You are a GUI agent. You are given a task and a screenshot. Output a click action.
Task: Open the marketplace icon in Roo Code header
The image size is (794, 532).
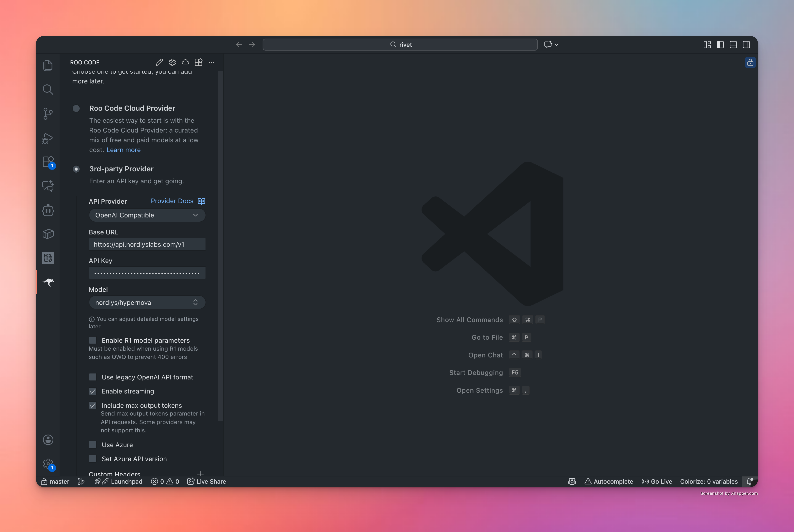198,62
